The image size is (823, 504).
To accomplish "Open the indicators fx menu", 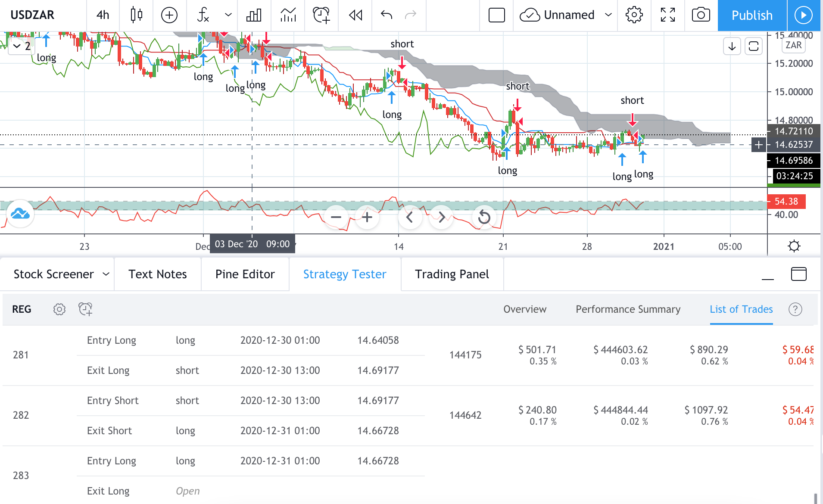I will (x=203, y=15).
